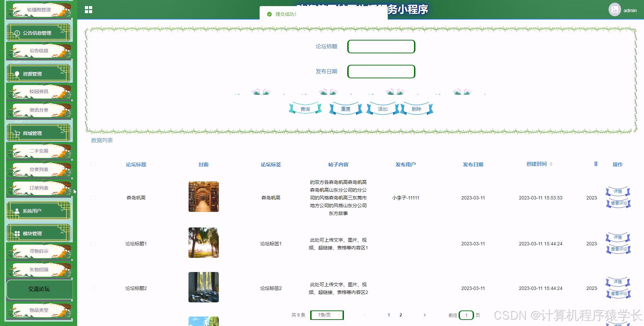Open the library cover thumbnail of 森岛帆高
The width and height of the screenshot is (644, 326).
coord(204,197)
